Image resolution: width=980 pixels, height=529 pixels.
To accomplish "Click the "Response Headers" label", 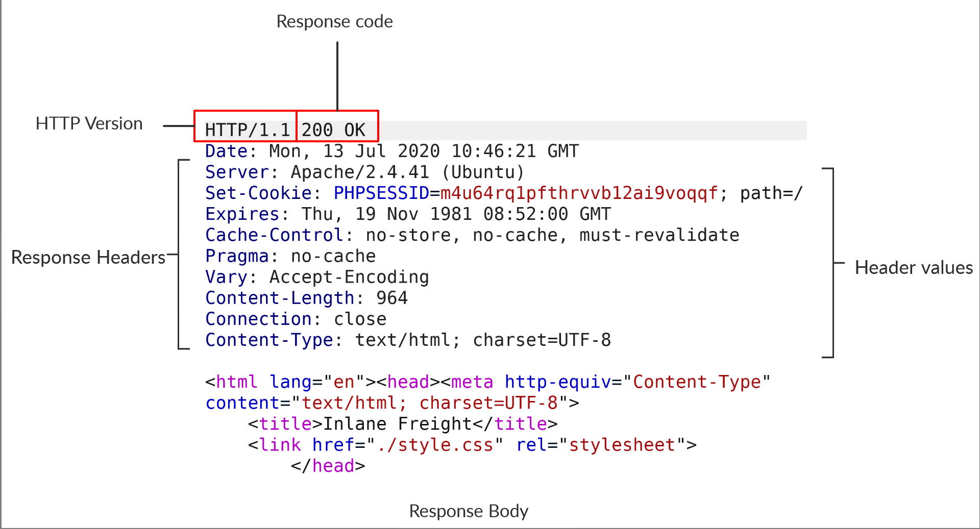I will (88, 258).
